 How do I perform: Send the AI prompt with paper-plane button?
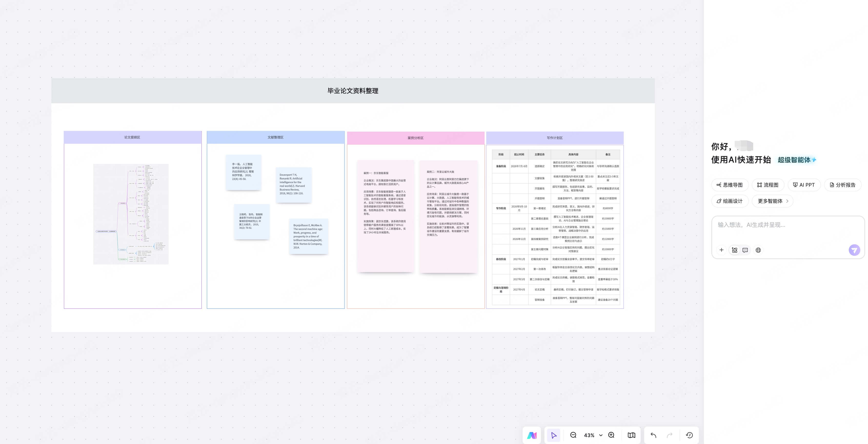(854, 250)
